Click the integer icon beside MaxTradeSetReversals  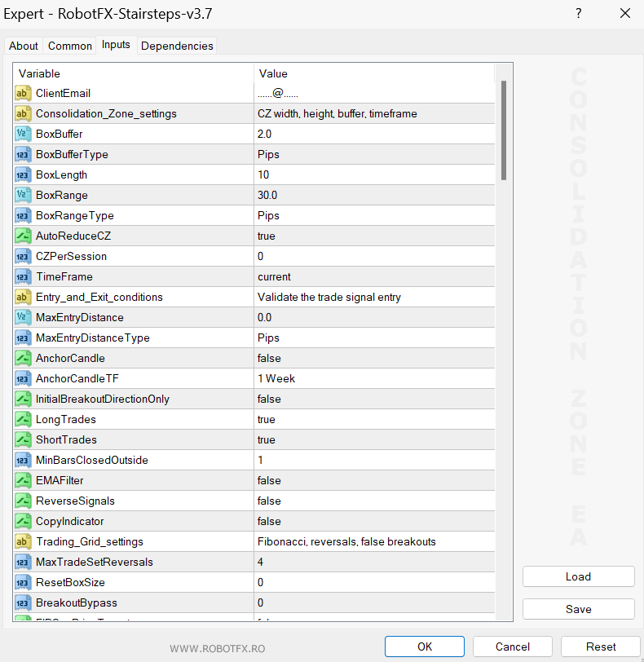[23, 562]
